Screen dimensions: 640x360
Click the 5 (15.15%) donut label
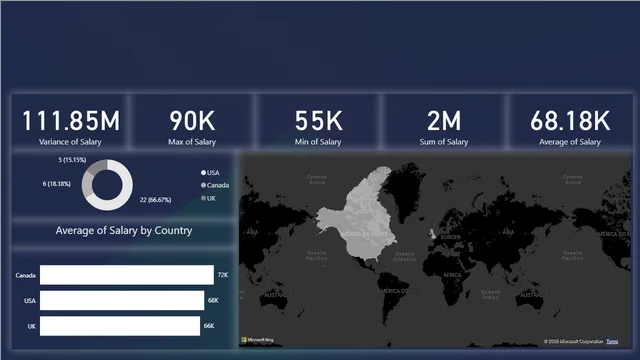pyautogui.click(x=72, y=160)
